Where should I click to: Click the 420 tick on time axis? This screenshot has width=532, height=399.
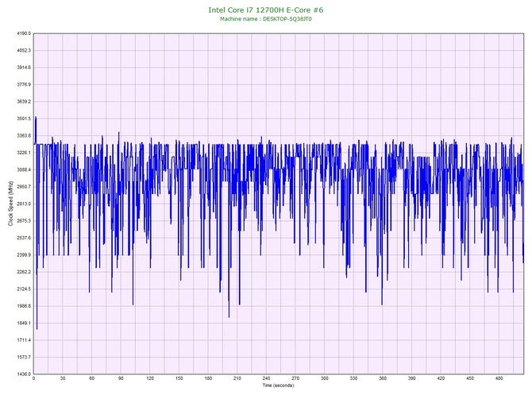pyautogui.click(x=441, y=378)
